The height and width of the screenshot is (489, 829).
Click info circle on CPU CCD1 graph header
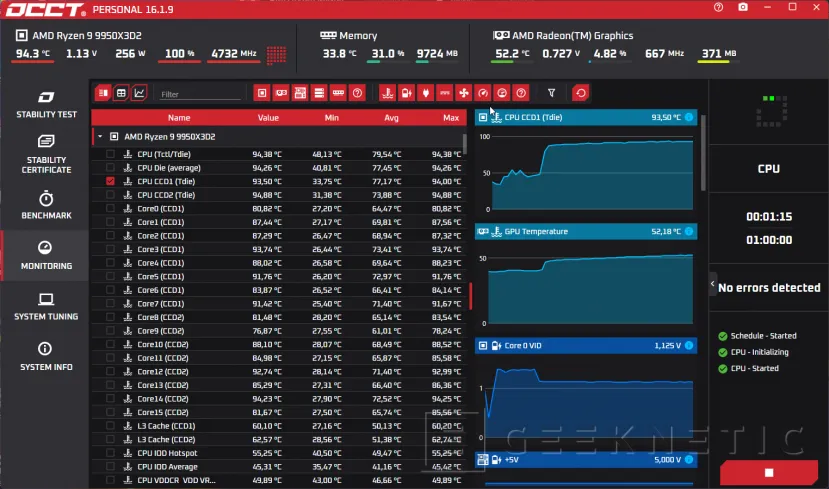(689, 117)
